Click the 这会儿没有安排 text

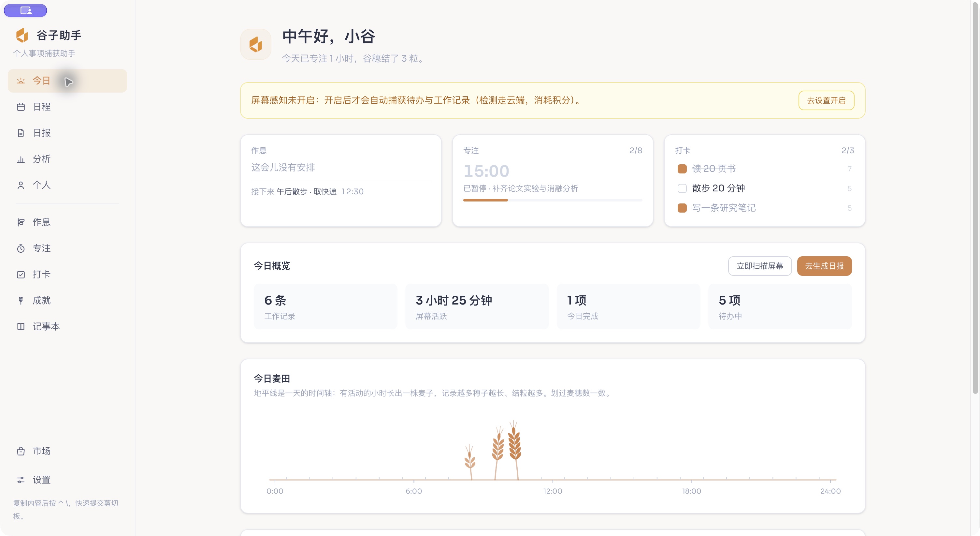click(283, 168)
